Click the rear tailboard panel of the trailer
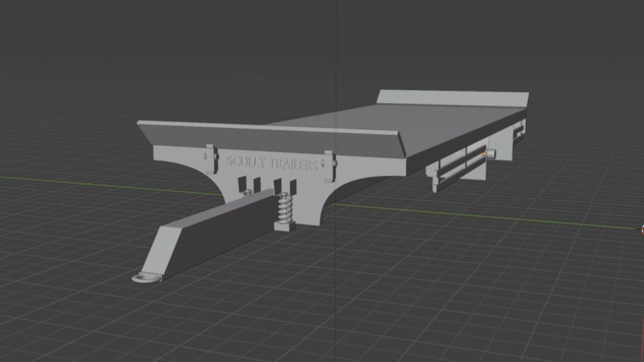Screen dimensions: 644x362 [452, 98]
